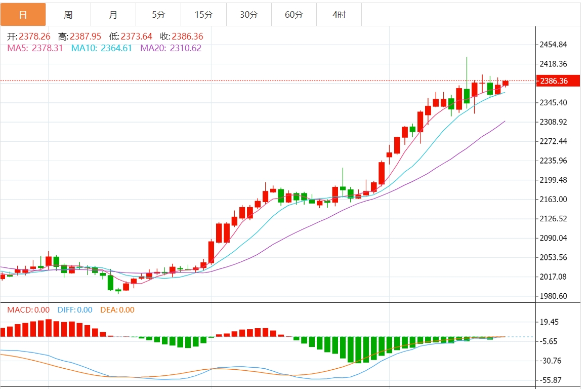Click the DEA: 0.00 indicator label

[117, 310]
